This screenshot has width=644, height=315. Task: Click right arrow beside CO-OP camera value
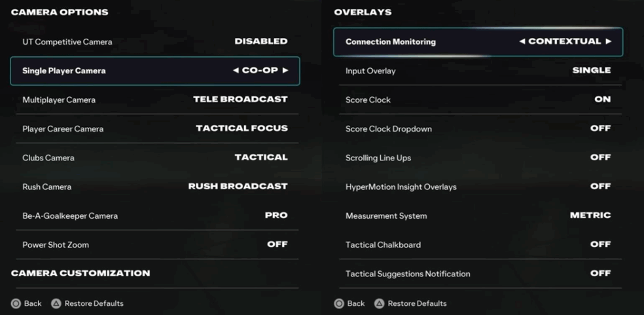click(x=285, y=71)
